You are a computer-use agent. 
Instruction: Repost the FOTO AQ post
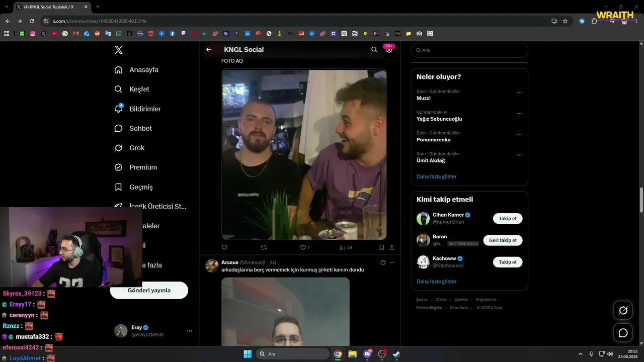pyautogui.click(x=264, y=247)
